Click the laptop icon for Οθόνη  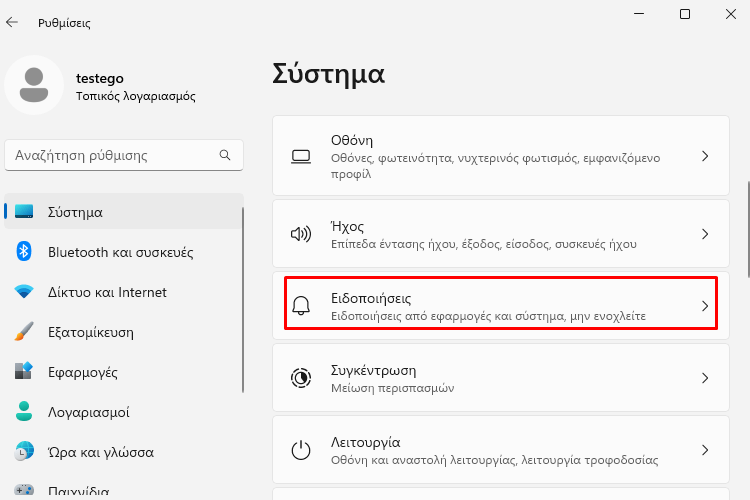[301, 156]
